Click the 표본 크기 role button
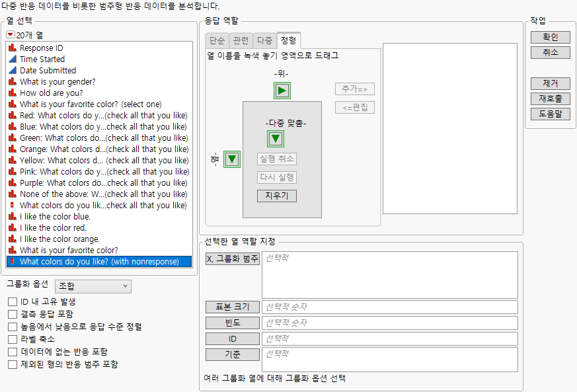The height and width of the screenshot is (392, 577). coord(233,307)
